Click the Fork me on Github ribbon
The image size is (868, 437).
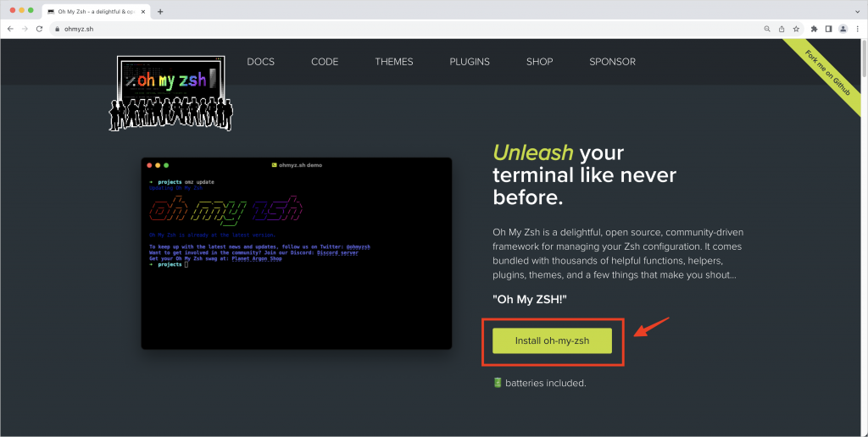827,72
